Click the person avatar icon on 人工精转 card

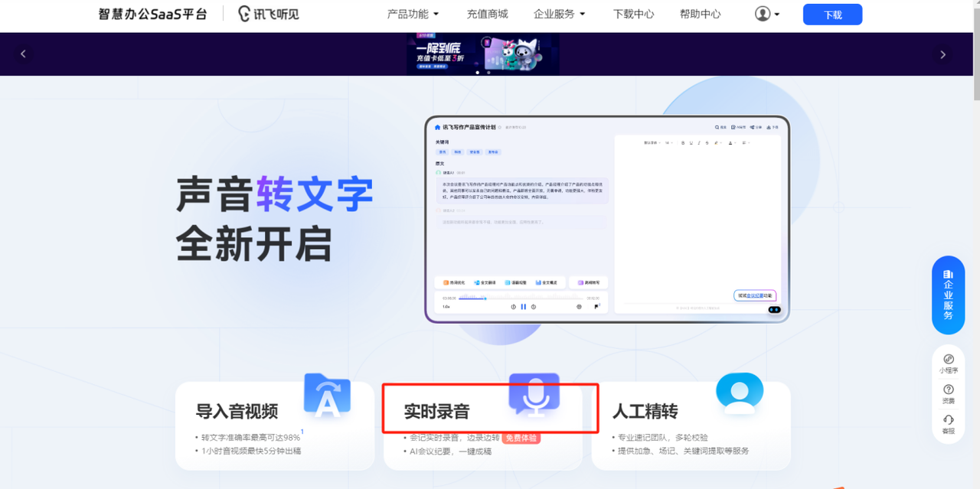click(x=739, y=393)
